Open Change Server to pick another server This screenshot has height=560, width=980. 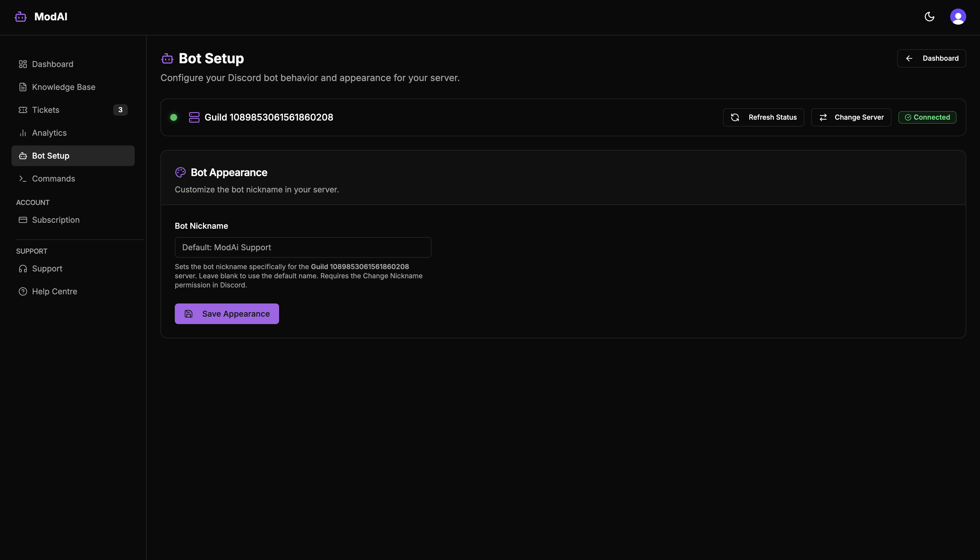(851, 117)
